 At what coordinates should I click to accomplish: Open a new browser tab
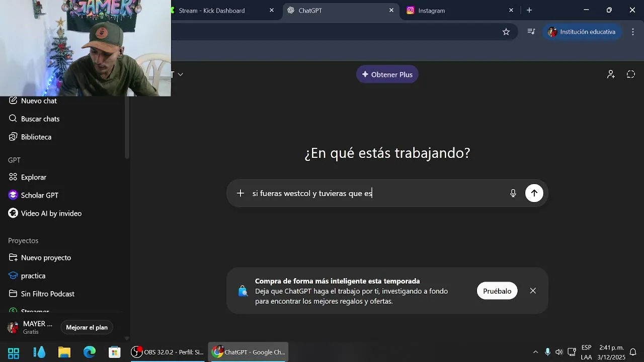tap(529, 10)
